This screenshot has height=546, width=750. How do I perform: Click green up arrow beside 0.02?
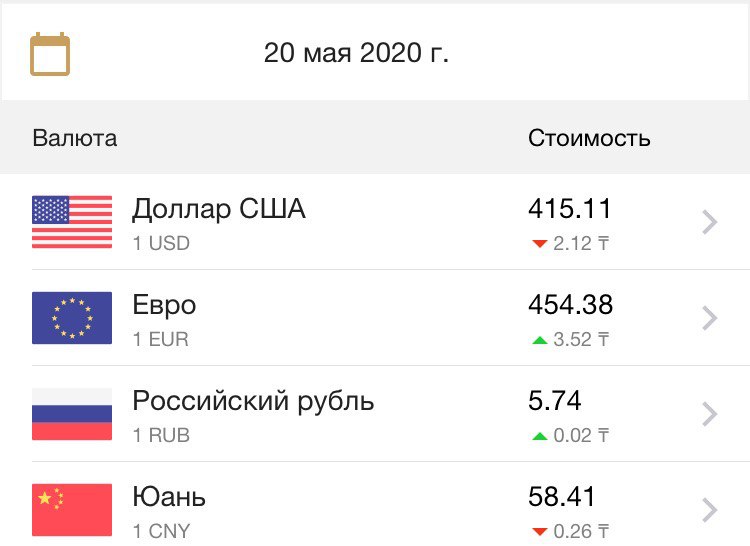540,436
